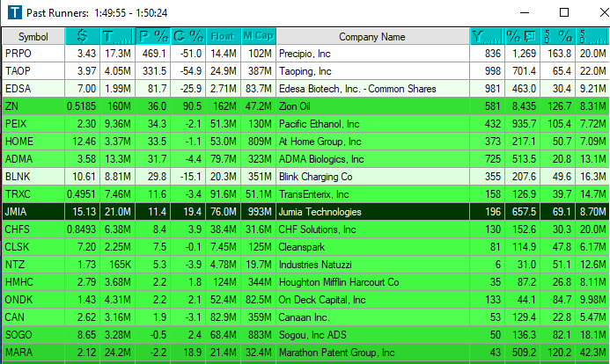Click ZN relative volume value 8,435

(x=524, y=106)
